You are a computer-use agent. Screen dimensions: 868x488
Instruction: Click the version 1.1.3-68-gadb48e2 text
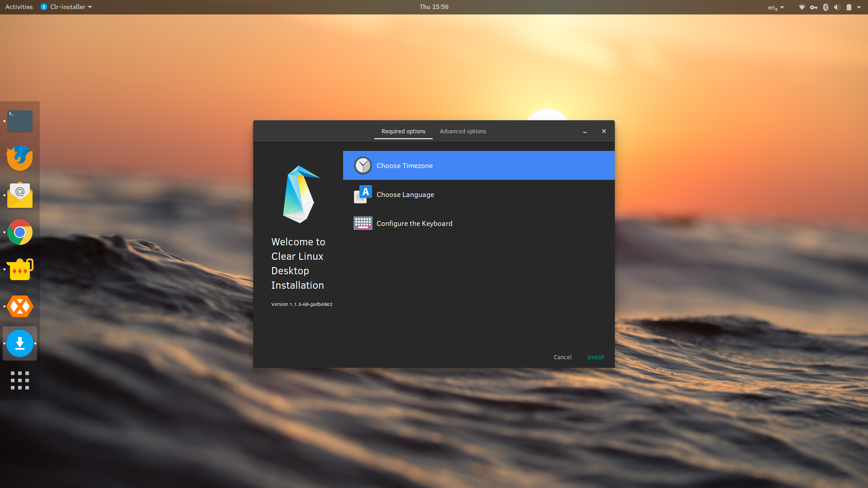(x=302, y=304)
